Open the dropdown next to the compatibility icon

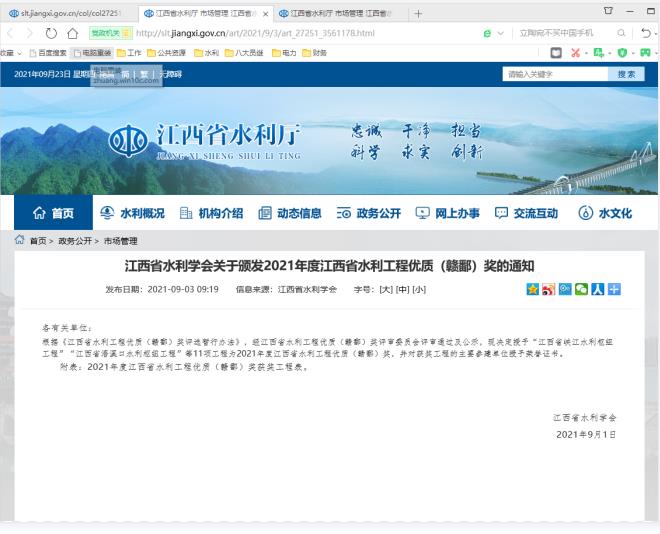coord(500,33)
